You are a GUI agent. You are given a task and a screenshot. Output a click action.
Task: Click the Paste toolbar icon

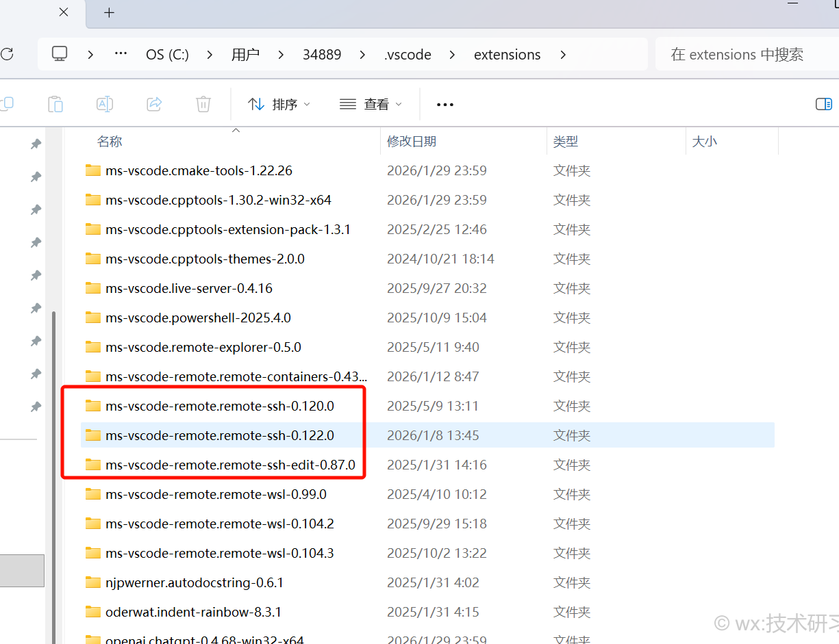pos(55,104)
